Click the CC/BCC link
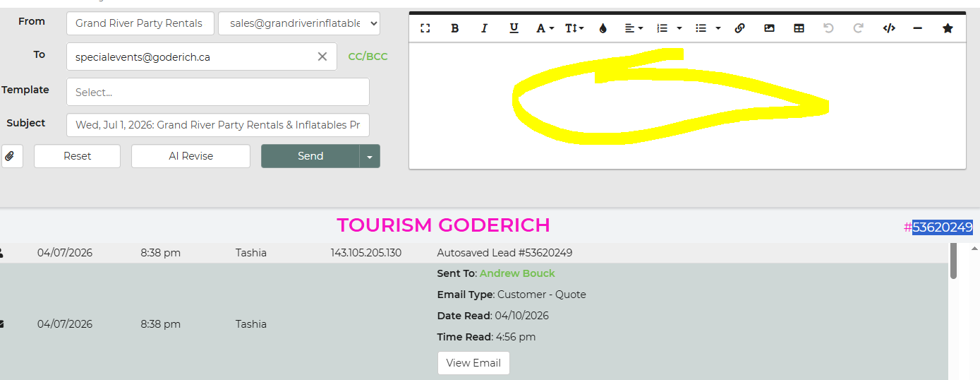 (368, 57)
